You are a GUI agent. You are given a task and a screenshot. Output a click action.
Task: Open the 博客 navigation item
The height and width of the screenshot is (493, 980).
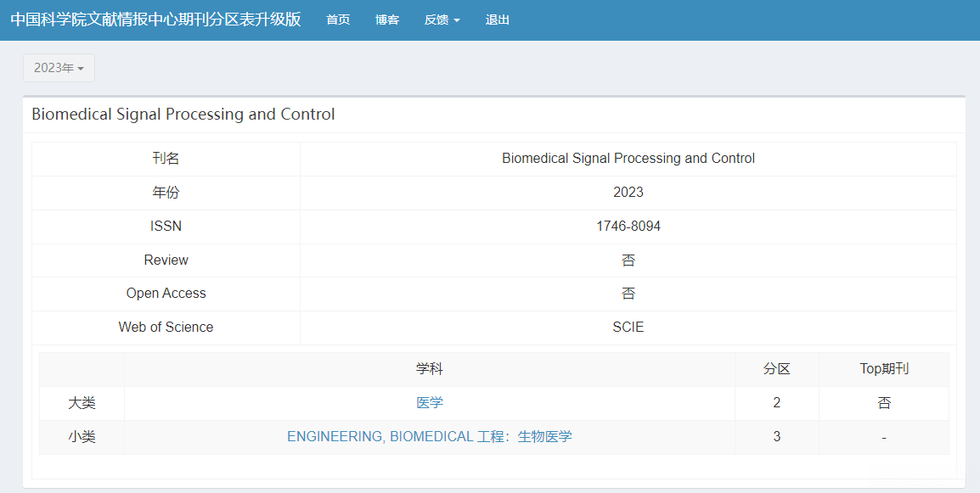pos(387,20)
